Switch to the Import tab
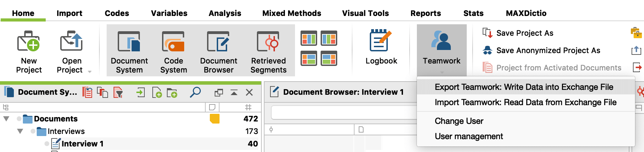 [69, 13]
